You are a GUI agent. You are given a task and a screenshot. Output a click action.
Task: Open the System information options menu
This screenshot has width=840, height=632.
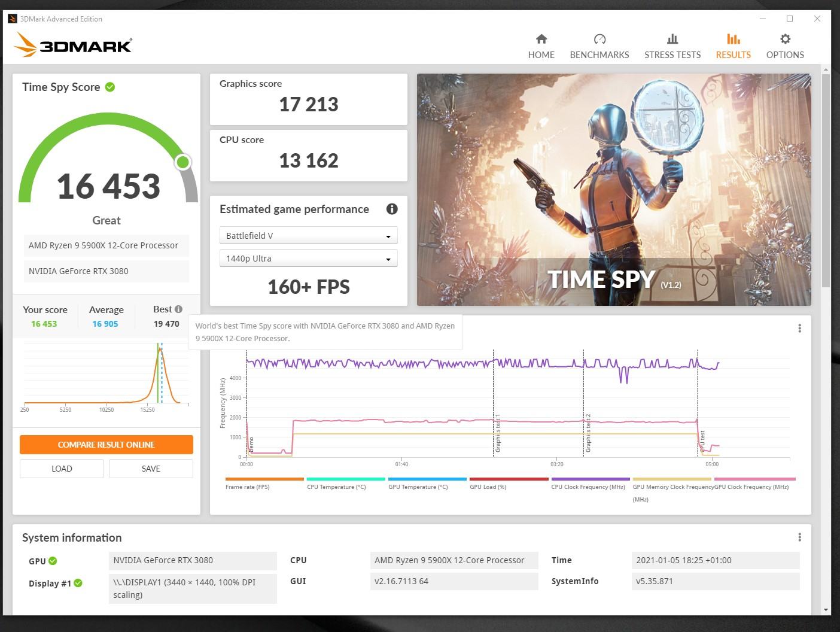coord(799,537)
